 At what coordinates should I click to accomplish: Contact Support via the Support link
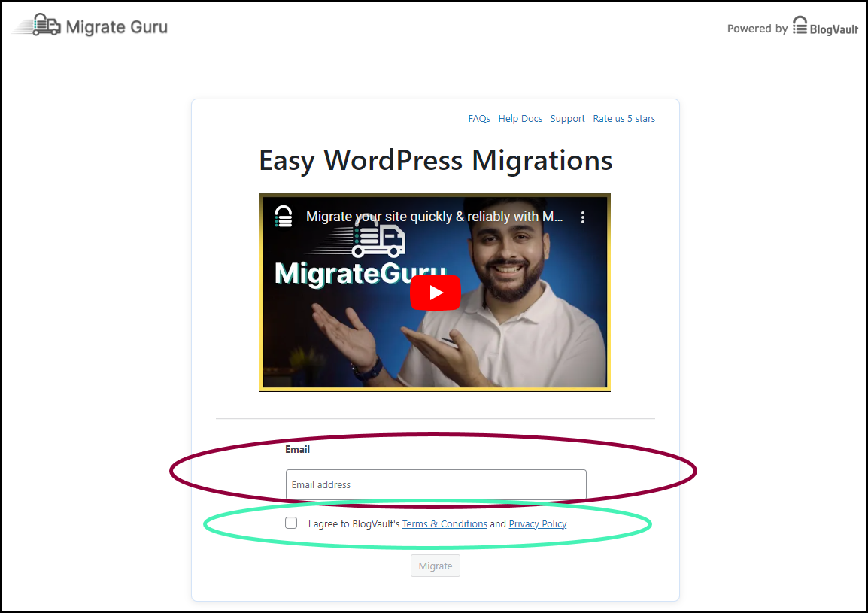pyautogui.click(x=568, y=118)
